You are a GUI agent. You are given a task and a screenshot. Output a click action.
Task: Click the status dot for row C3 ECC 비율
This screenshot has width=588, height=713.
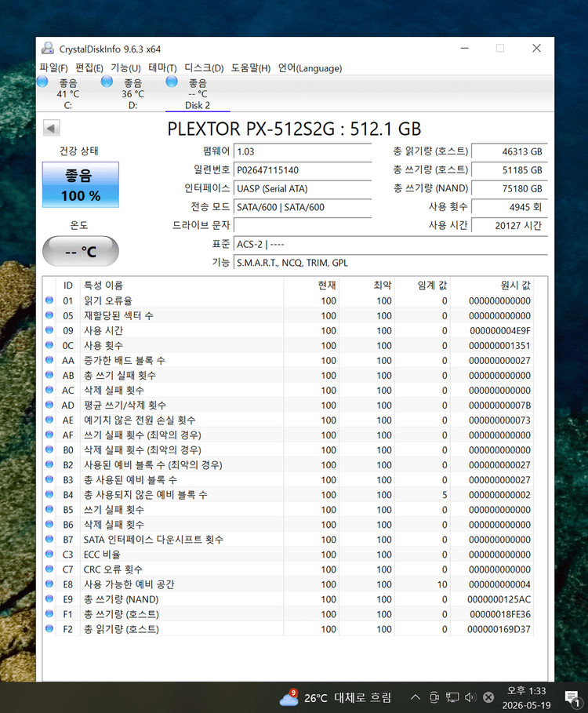[x=49, y=554]
